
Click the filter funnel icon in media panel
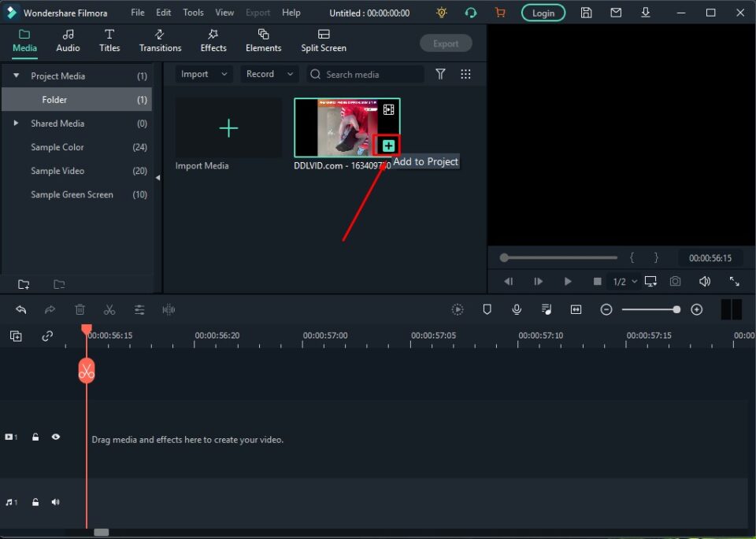441,74
